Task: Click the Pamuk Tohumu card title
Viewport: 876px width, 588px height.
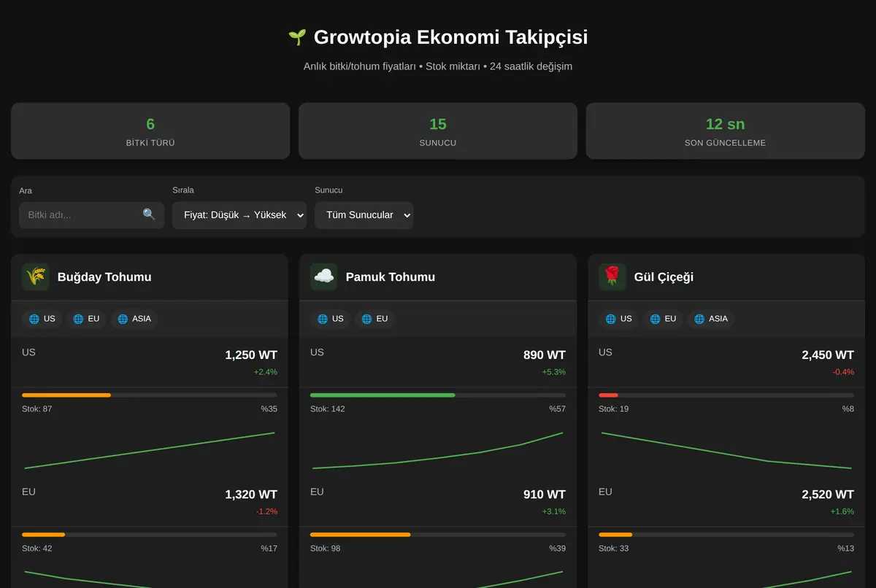Action: [391, 277]
